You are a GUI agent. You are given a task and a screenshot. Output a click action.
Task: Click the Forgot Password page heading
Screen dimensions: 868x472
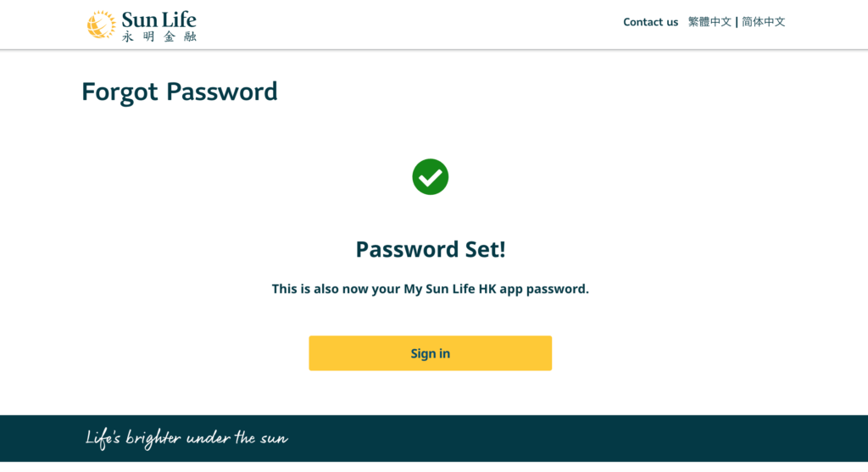pos(180,92)
